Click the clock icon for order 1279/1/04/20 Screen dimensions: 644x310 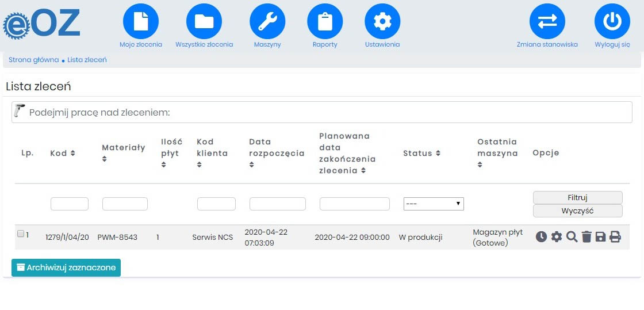coord(541,237)
